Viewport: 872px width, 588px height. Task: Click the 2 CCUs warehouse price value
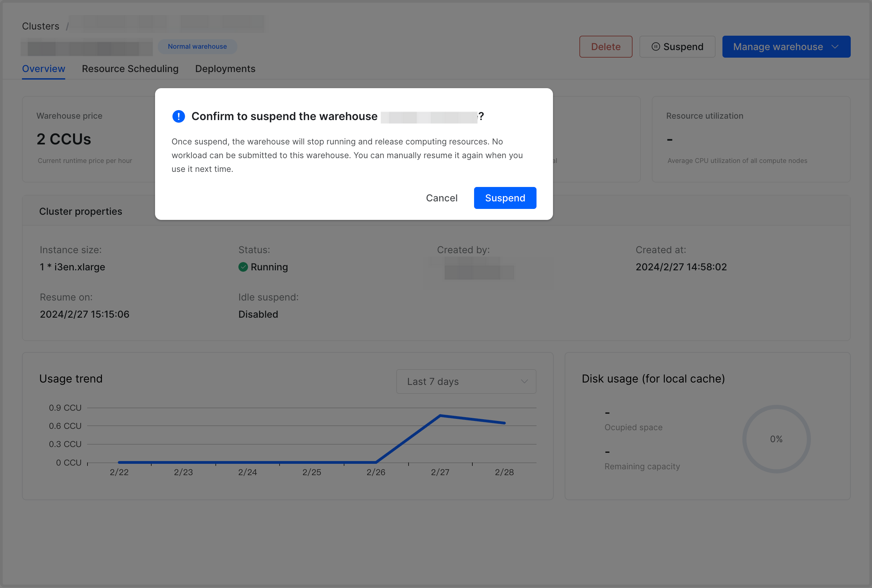(x=64, y=139)
